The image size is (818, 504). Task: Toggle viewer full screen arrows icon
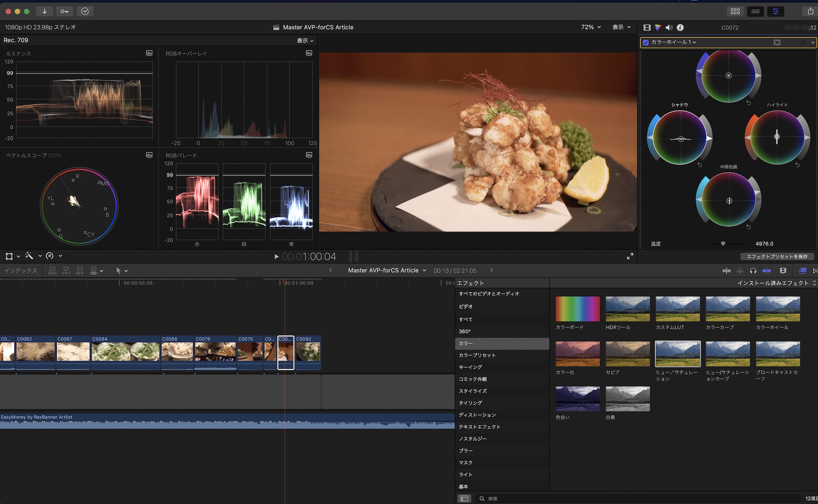(630, 256)
